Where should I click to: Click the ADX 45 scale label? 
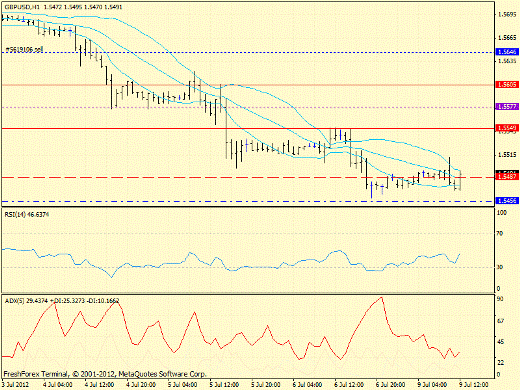(500, 342)
